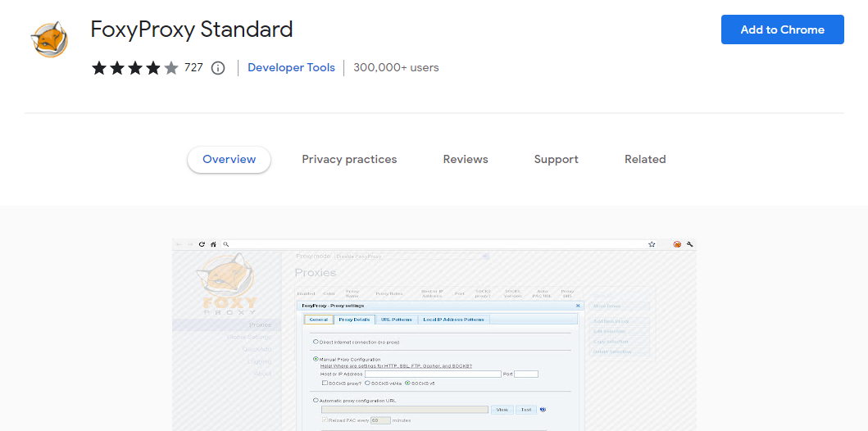The image size is (868, 431).
Task: Click the Edit Selection button
Action: [620, 331]
